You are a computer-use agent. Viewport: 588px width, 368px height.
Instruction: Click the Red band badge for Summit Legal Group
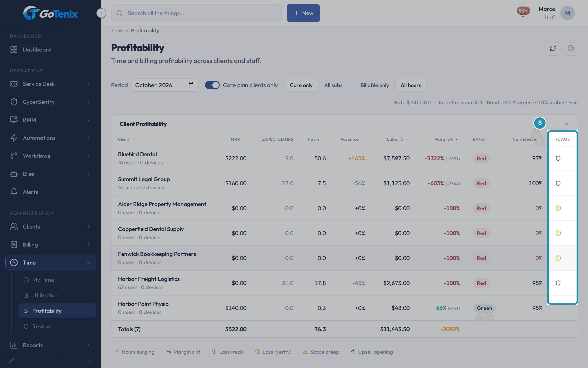pyautogui.click(x=481, y=183)
